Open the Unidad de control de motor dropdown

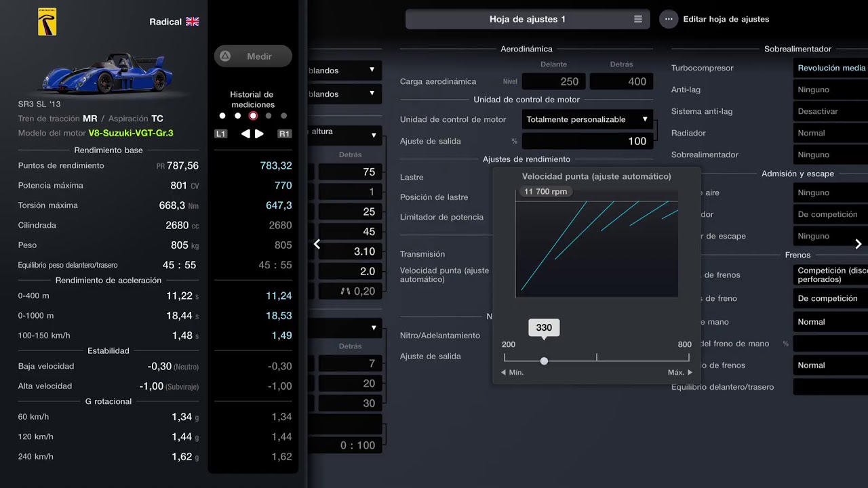point(587,119)
